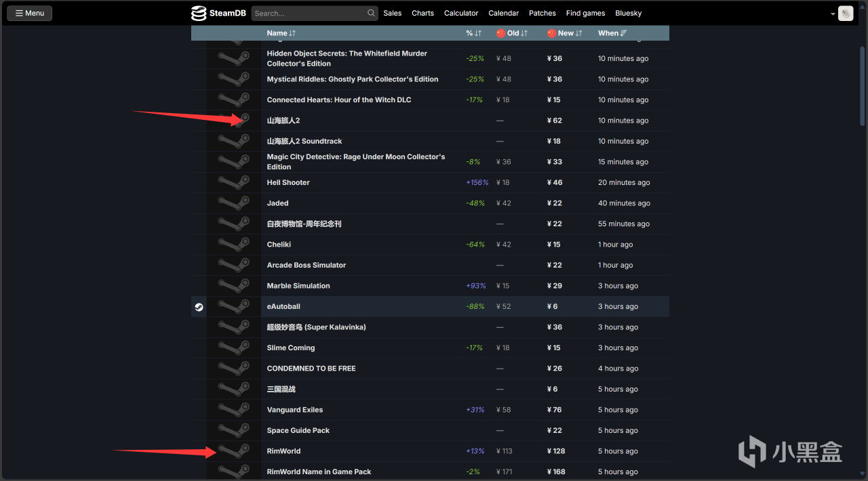
Task: Open the SteamDB logo home link
Action: coord(218,13)
